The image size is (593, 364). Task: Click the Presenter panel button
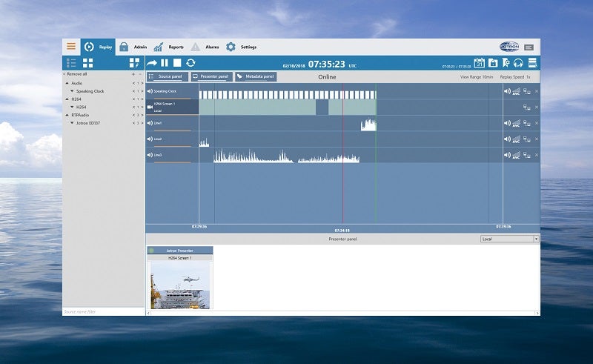point(211,76)
